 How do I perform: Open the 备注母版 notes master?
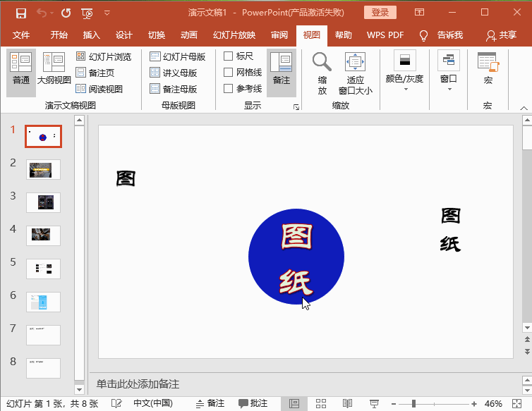pos(174,89)
